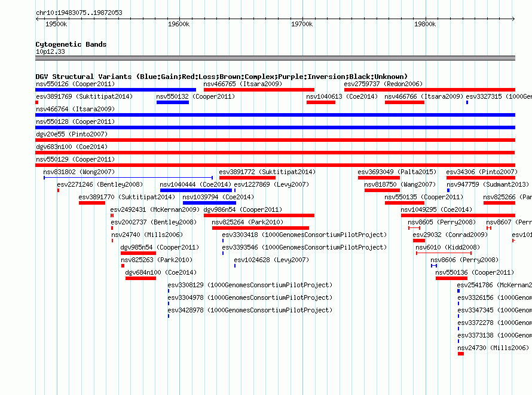This screenshot has width=532, height=395.
Task: Click the 19800k ruler position label
Action: click(x=425, y=24)
